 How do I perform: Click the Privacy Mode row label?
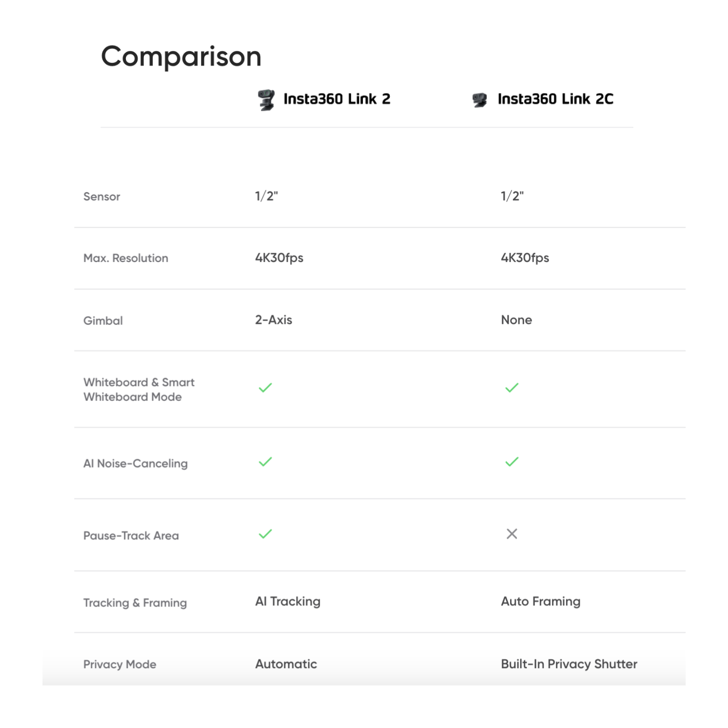pyautogui.click(x=120, y=665)
